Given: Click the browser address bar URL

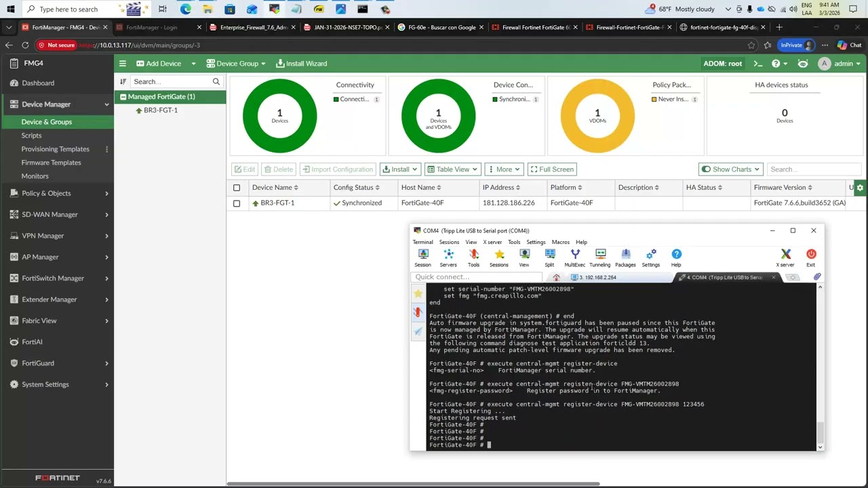Looking at the screenshot, I should [140, 45].
